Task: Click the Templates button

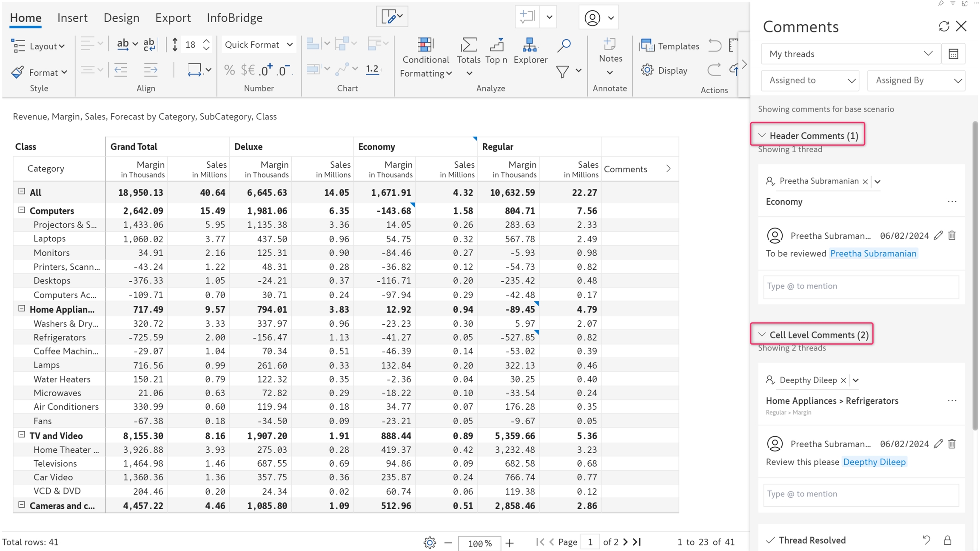Action: [670, 46]
